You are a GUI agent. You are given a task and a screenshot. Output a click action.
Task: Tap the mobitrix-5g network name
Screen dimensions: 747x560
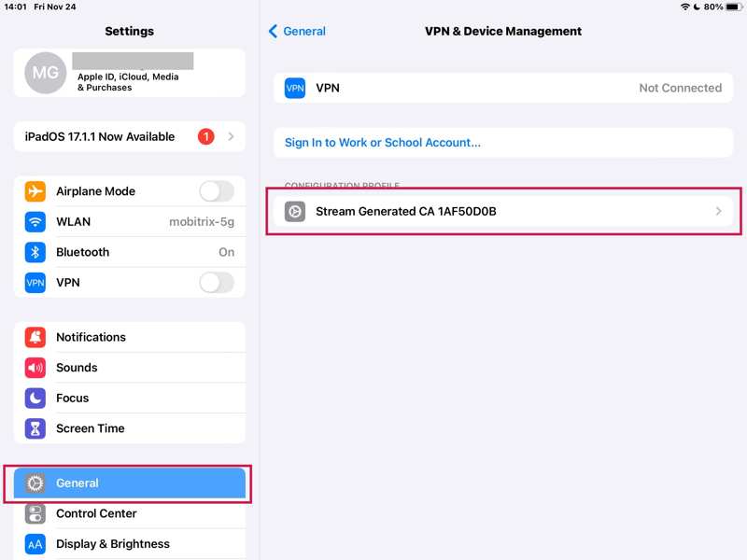coord(202,222)
